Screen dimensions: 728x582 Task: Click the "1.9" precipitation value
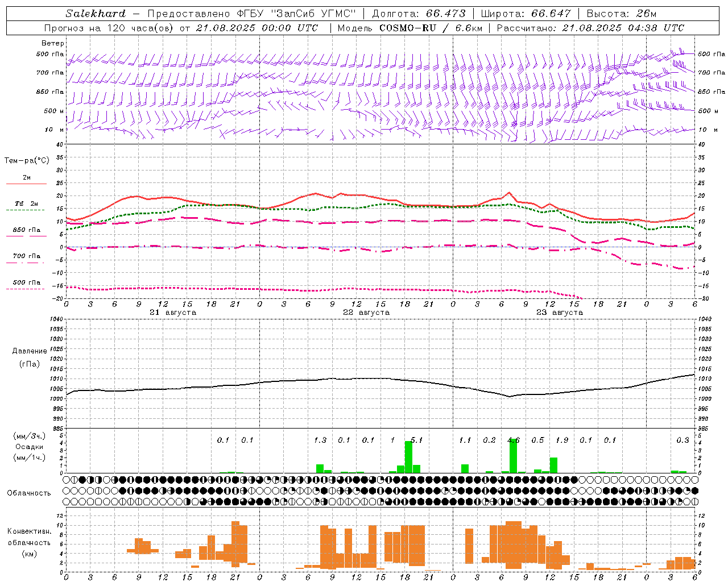tap(562, 440)
